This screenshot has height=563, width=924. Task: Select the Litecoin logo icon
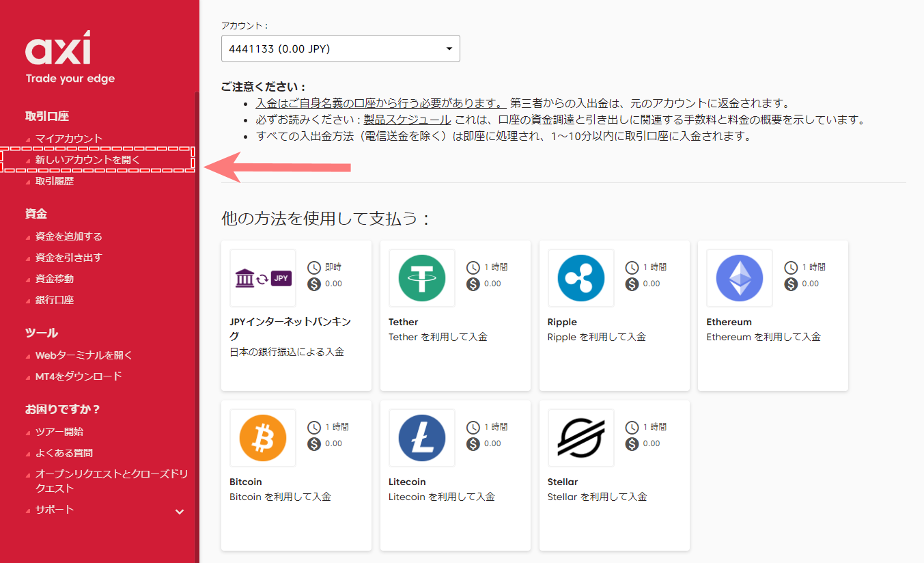421,438
